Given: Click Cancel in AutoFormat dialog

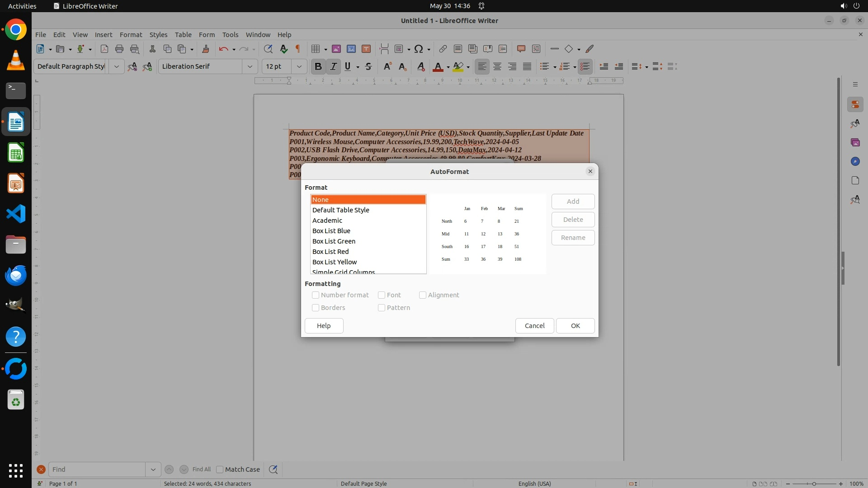Looking at the screenshot, I should click(x=534, y=326).
